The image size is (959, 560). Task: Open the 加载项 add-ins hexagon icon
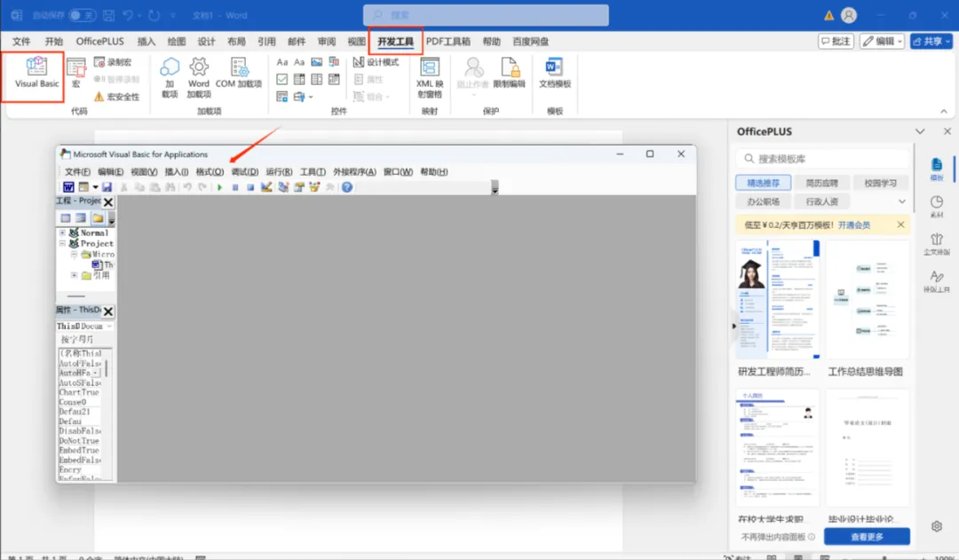point(170,76)
